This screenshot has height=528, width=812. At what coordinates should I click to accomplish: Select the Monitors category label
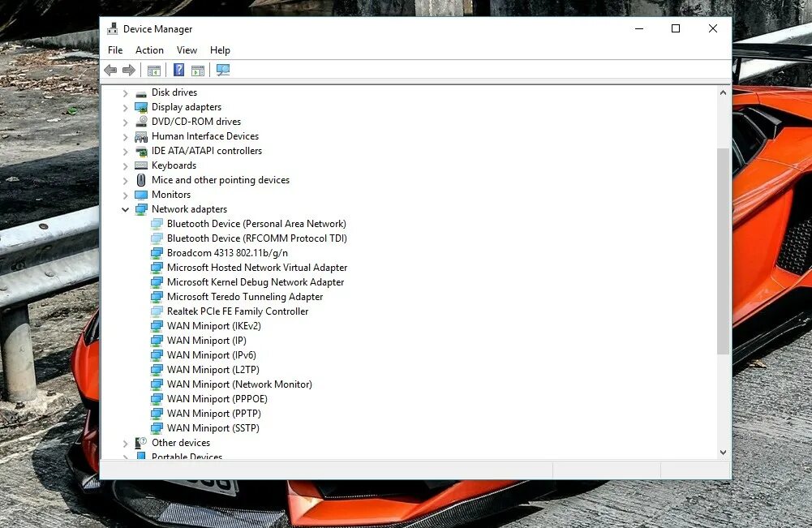click(x=171, y=195)
